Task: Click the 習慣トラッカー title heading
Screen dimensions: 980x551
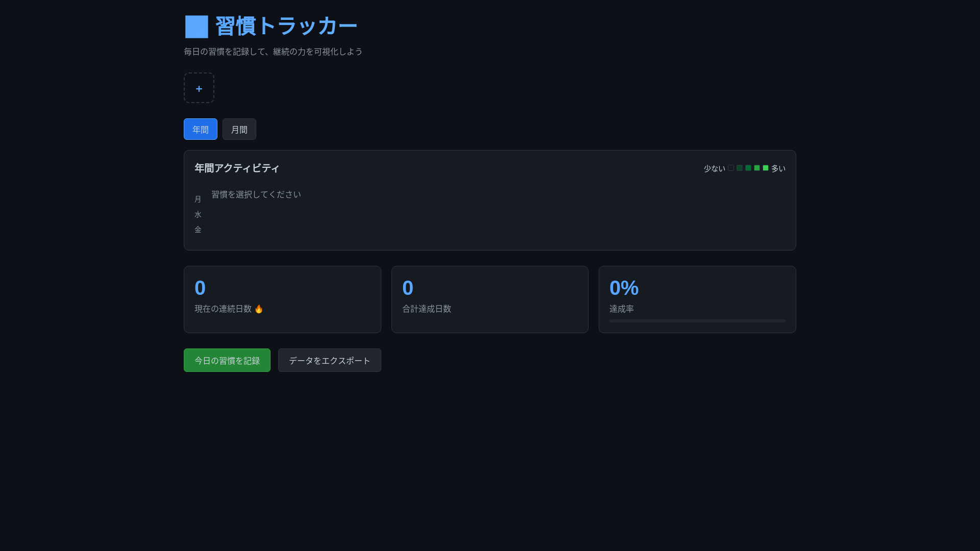Action: point(286,26)
